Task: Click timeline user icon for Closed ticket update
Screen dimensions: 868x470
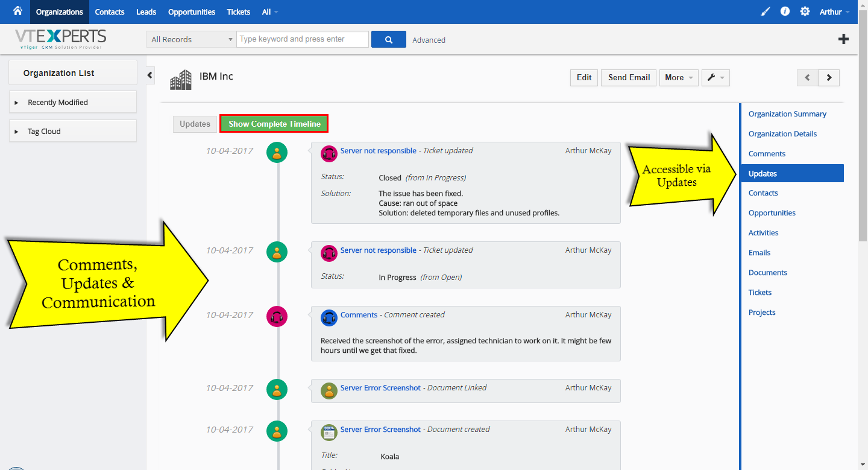Action: click(x=277, y=153)
